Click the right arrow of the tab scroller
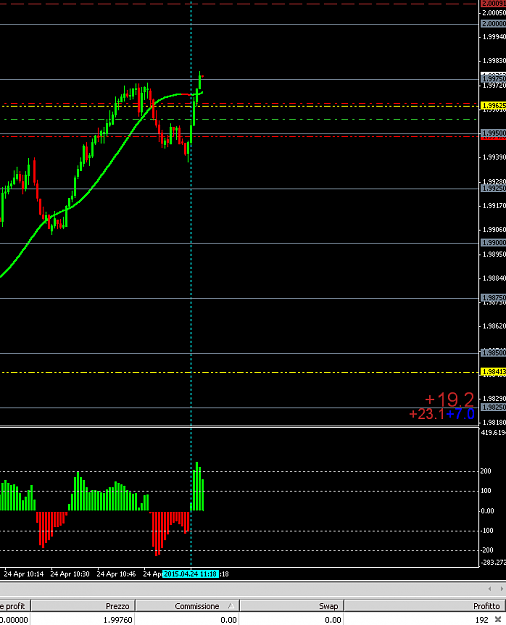The width and height of the screenshot is (506, 625). (501, 589)
